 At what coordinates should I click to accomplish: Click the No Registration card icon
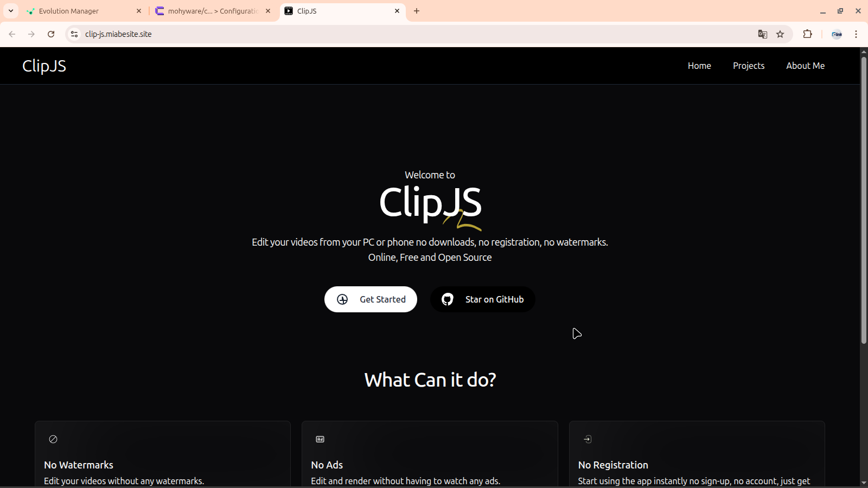tap(588, 439)
